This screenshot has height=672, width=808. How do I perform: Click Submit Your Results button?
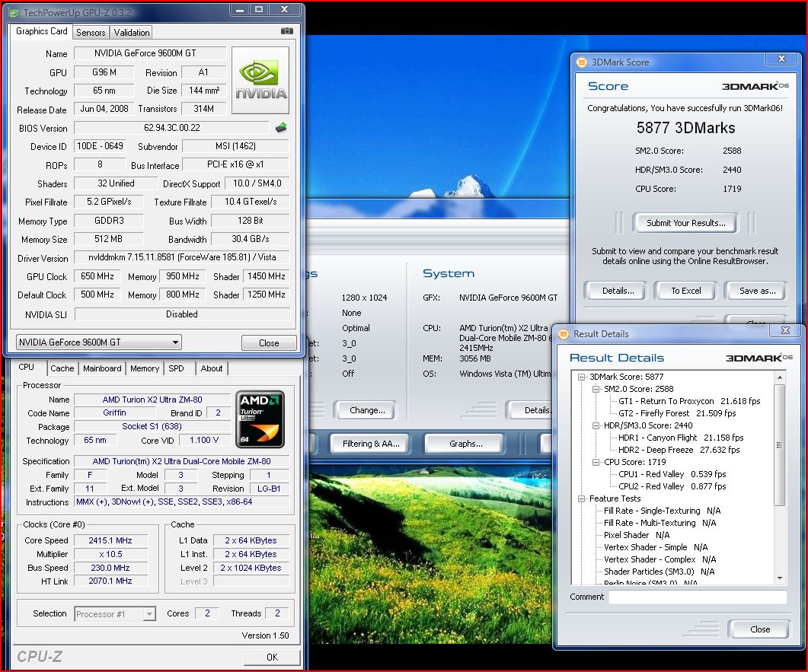pos(685,223)
